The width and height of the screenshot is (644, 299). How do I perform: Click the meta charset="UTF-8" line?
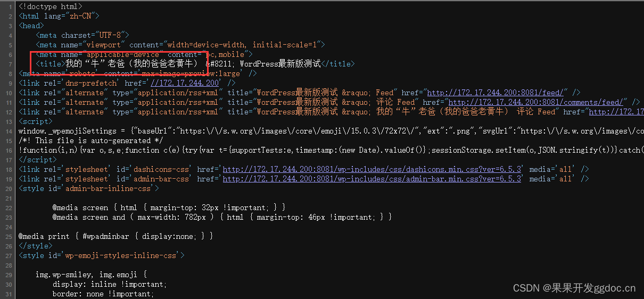pos(82,35)
